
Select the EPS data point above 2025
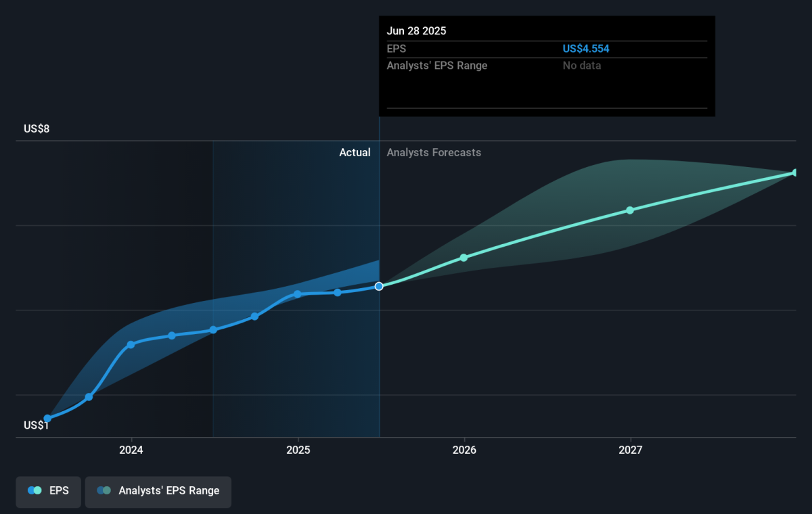[297, 294]
